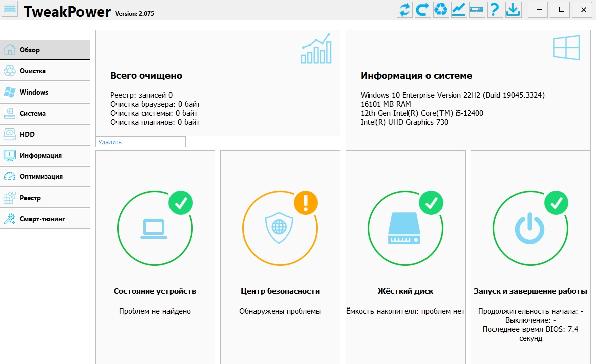596x364 pixels.
Task: Click orange warning badge on Центр безопасности
Action: click(306, 203)
